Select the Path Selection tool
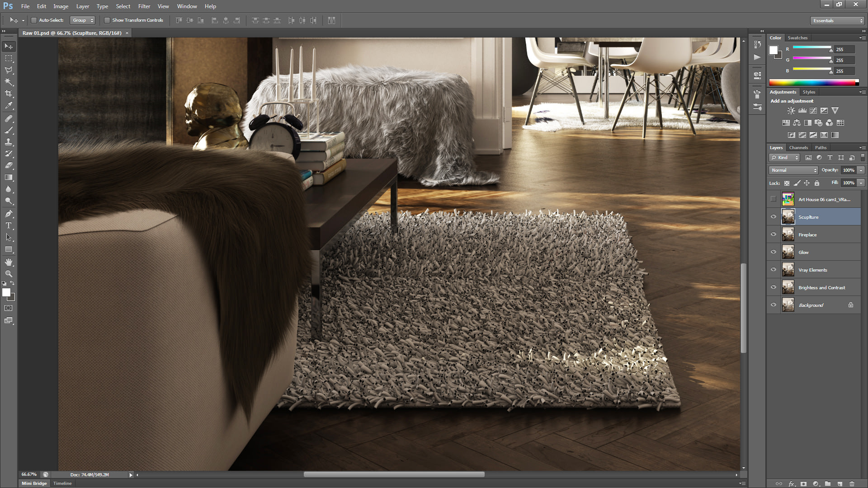The image size is (868, 488). pyautogui.click(x=9, y=237)
